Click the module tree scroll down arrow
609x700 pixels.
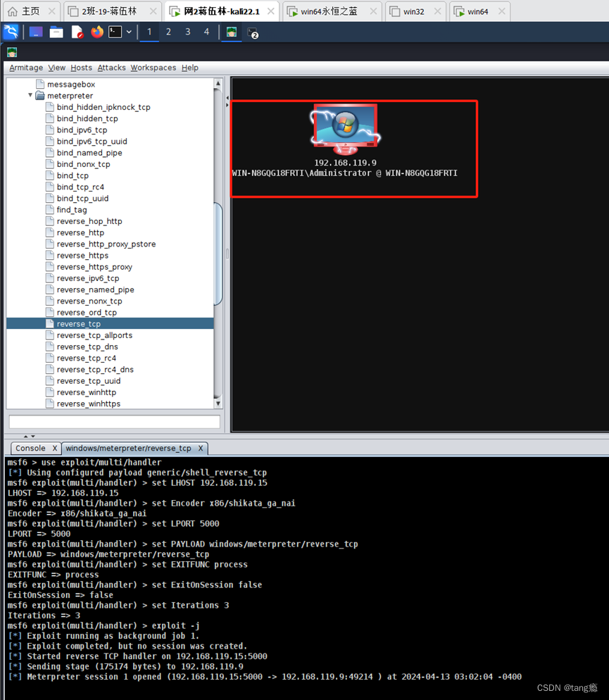218,404
